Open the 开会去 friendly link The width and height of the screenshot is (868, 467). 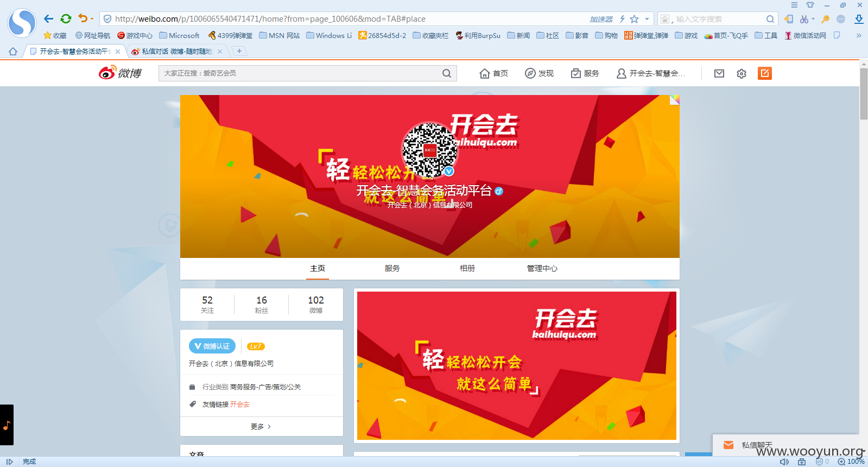click(240, 405)
